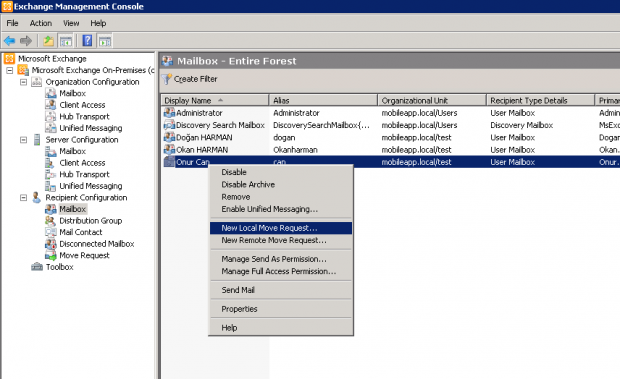This screenshot has height=379, width=620.
Task: Click Unified Messaging icon under Server Configuration
Action: pyautogui.click(x=50, y=186)
